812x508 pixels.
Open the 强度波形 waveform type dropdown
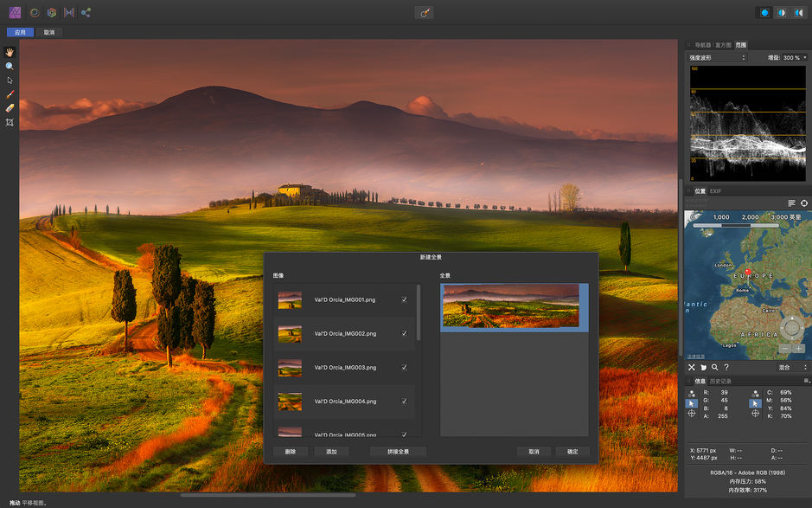pos(718,56)
